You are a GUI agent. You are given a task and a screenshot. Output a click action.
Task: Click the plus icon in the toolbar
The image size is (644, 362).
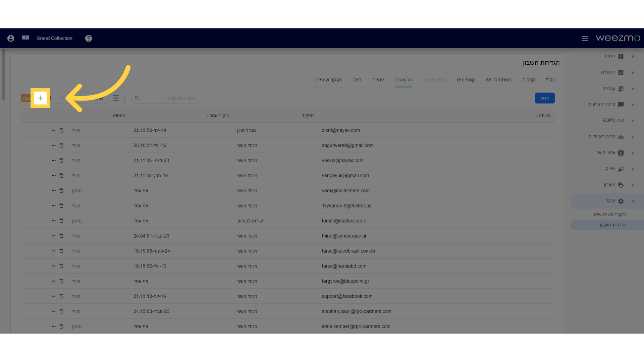(40, 98)
